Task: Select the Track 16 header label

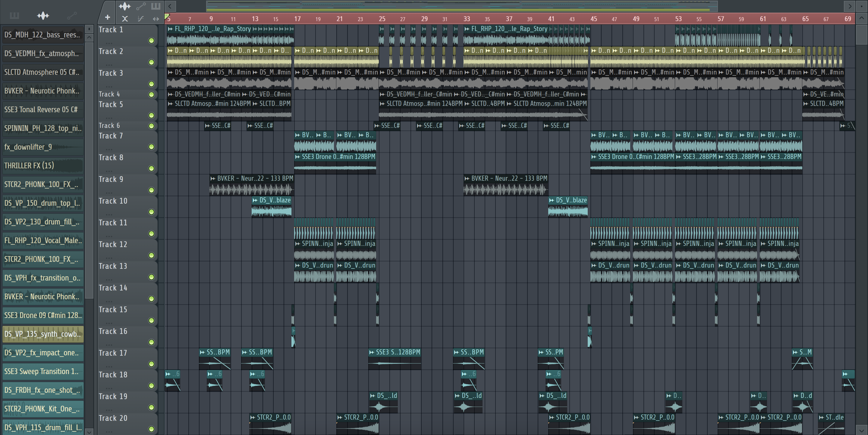Action: [x=113, y=332]
